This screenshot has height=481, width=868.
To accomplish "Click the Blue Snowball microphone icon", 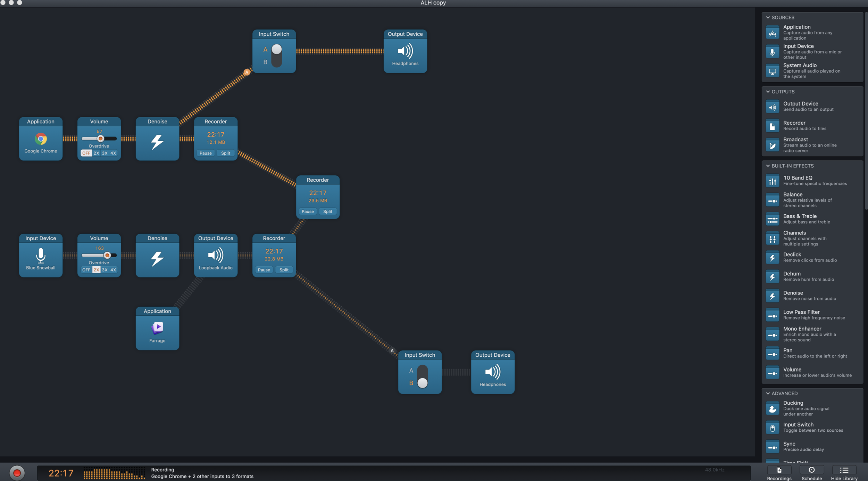I will (x=41, y=255).
